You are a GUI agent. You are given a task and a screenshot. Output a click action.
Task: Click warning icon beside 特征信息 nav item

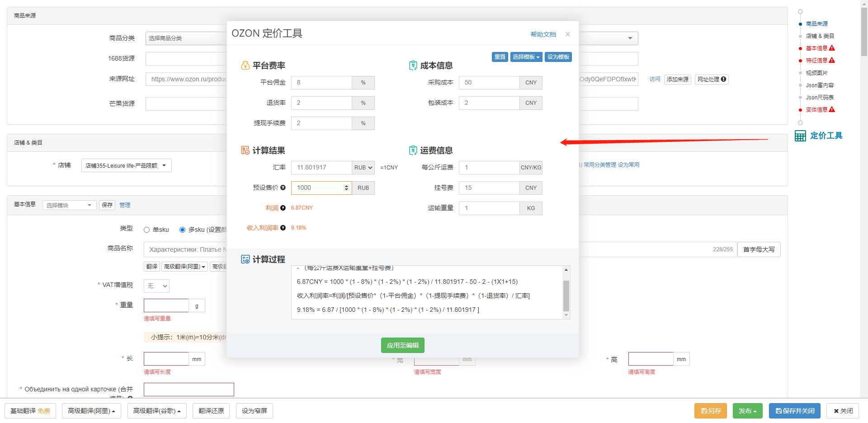[832, 60]
